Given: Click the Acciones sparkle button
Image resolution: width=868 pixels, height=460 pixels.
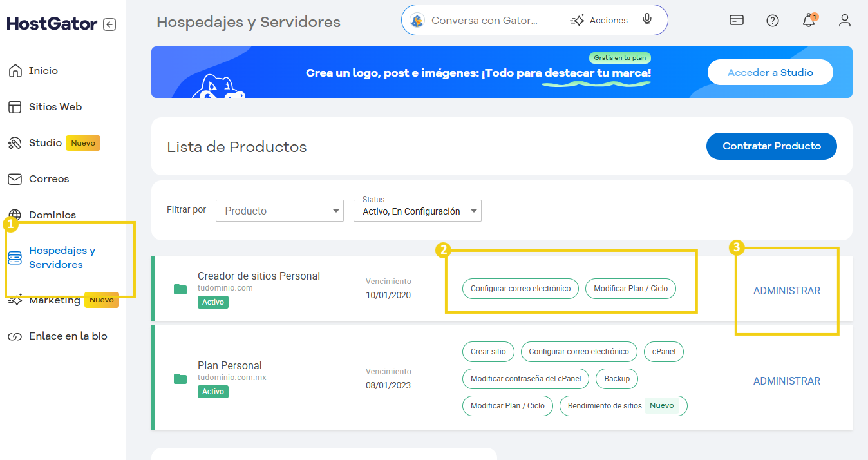Looking at the screenshot, I should click(x=599, y=21).
